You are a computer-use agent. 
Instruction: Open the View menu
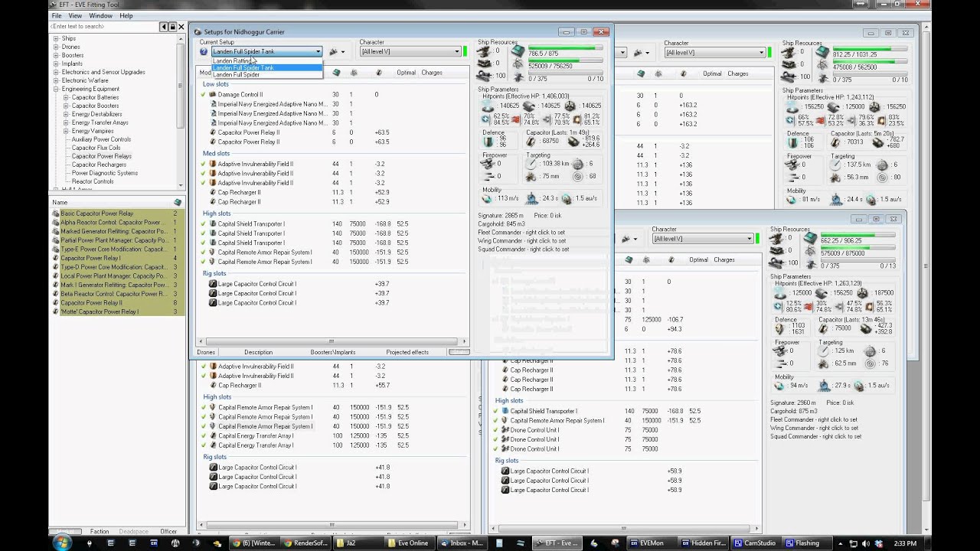[75, 15]
